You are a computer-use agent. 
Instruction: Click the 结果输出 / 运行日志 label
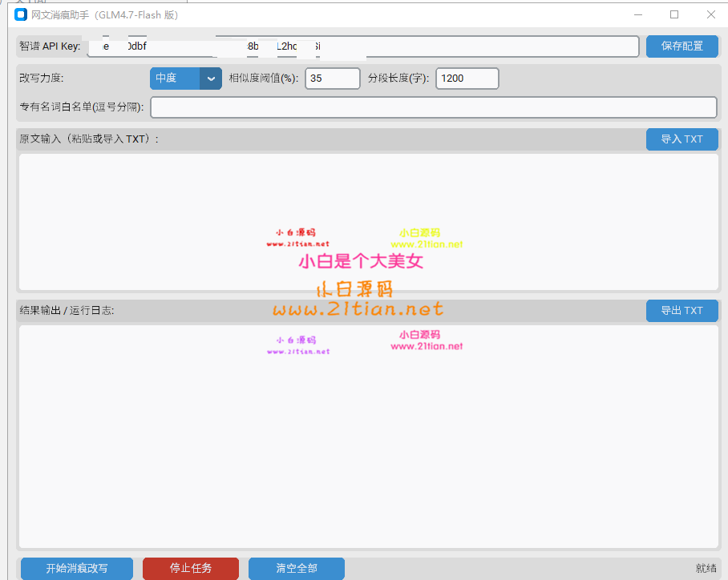point(67,310)
